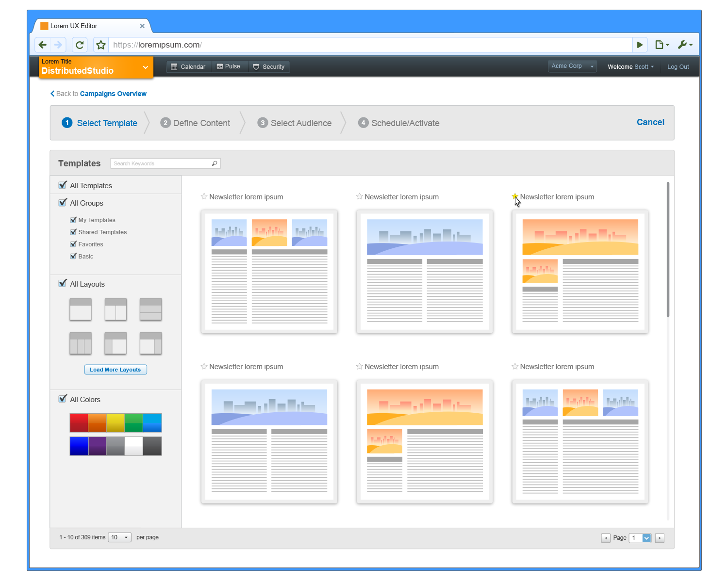Select the left sidebar layout icon

tap(116, 343)
